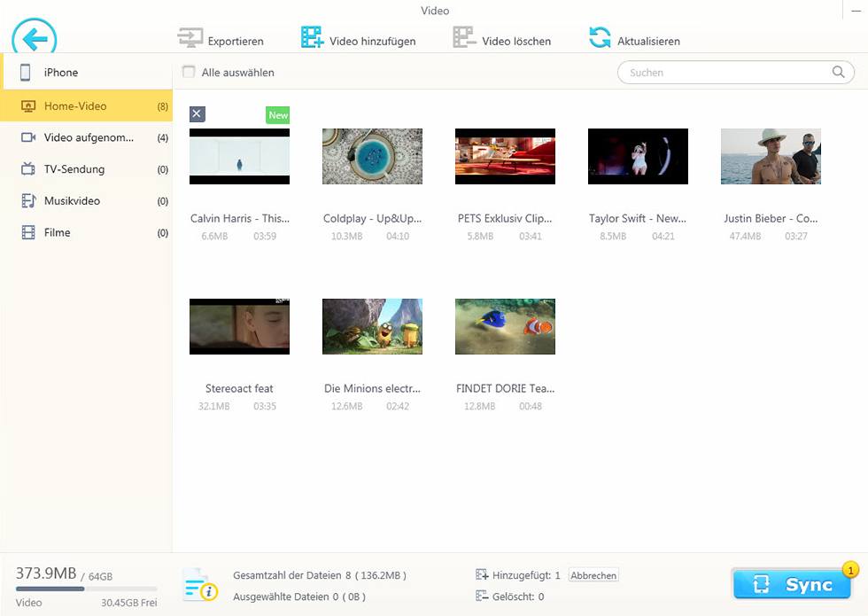The image size is (868, 616).
Task: Click the Exportieren button label
Action: (x=236, y=42)
